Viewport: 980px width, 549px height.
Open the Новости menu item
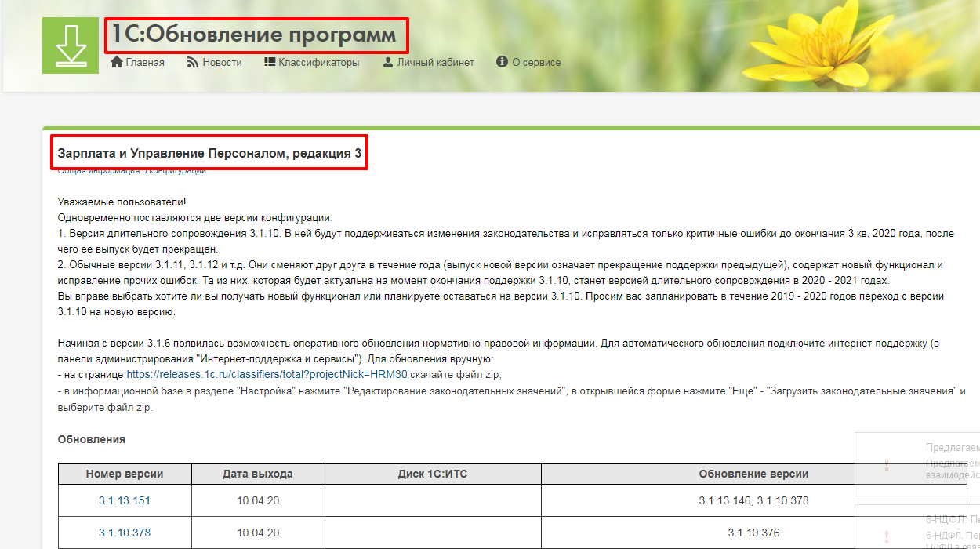[x=222, y=62]
